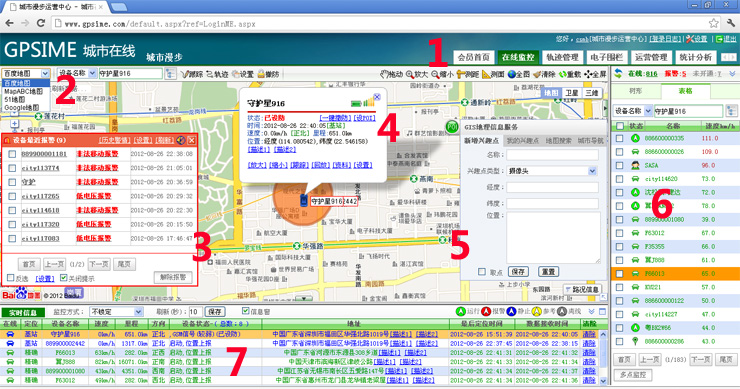Switch map to 卫星 satellite view

pyautogui.click(x=572, y=93)
